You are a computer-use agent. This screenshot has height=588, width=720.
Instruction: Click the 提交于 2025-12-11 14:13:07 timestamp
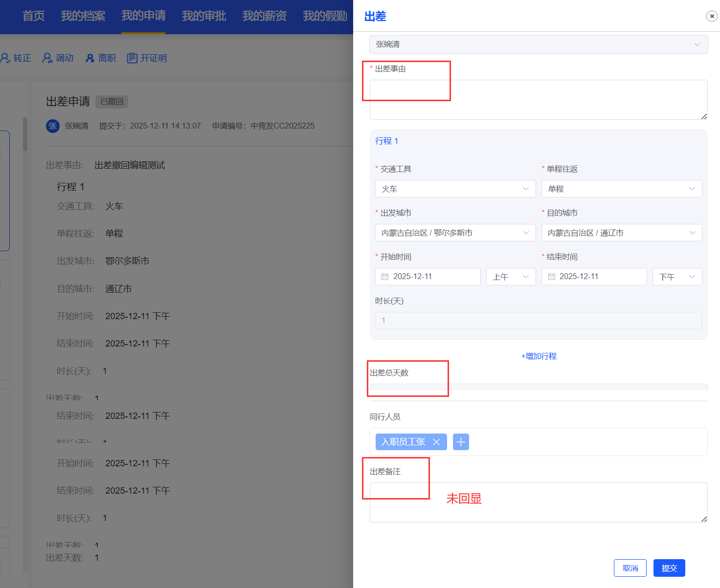[150, 126]
